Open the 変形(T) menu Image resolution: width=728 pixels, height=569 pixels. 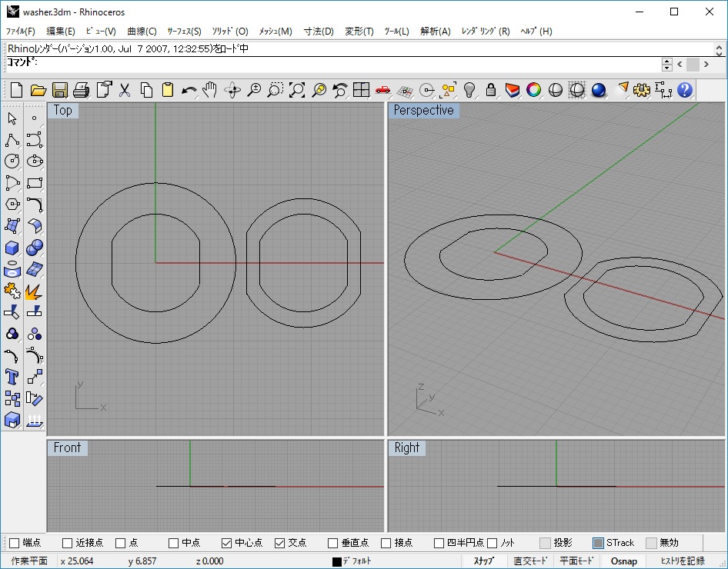(x=359, y=31)
